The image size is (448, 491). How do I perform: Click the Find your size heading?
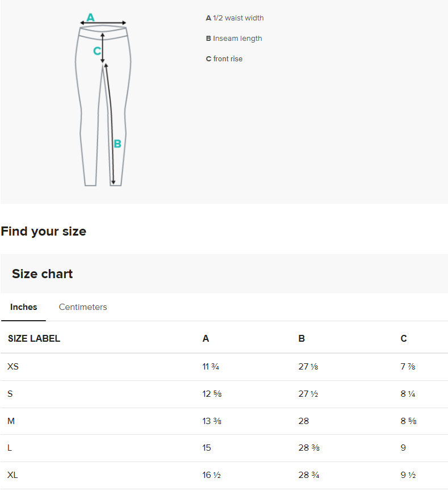pos(44,232)
